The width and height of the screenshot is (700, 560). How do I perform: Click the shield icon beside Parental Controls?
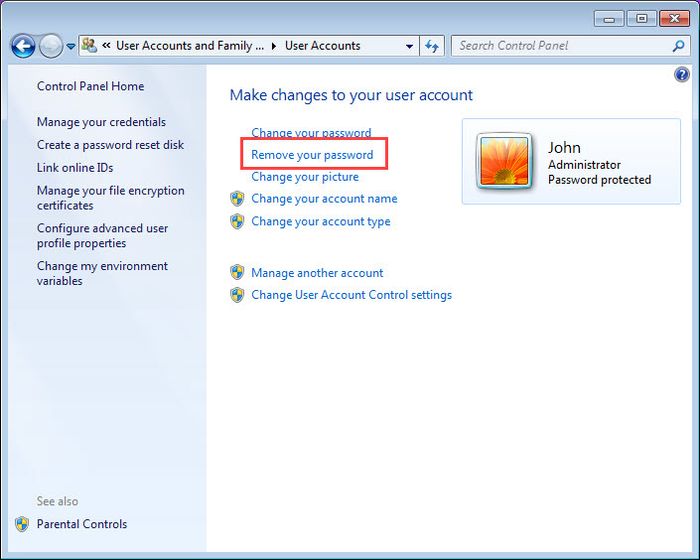[22, 524]
